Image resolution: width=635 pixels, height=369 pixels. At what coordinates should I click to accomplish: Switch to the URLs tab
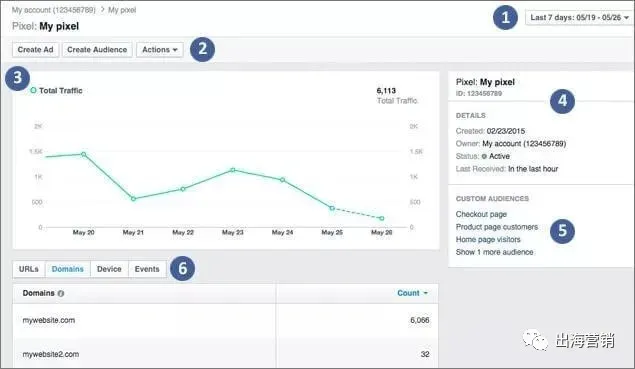coord(29,269)
